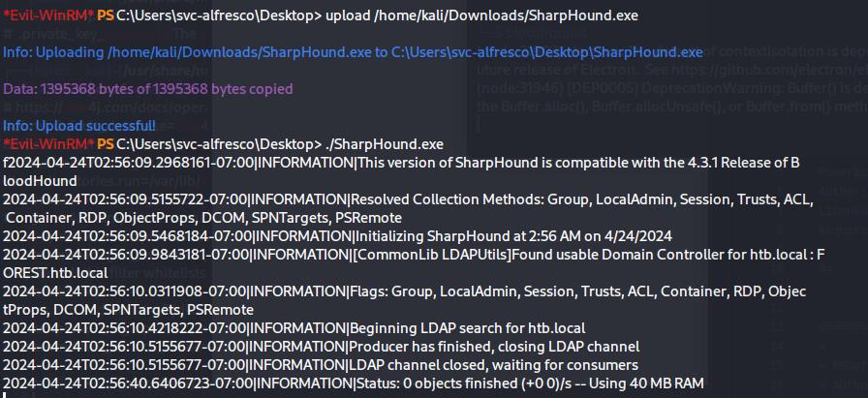Image resolution: width=868 pixels, height=398 pixels.
Task: Click 'Initializing SharpHound at 2:56 AM on 4/24/2024'
Action: click(x=513, y=236)
